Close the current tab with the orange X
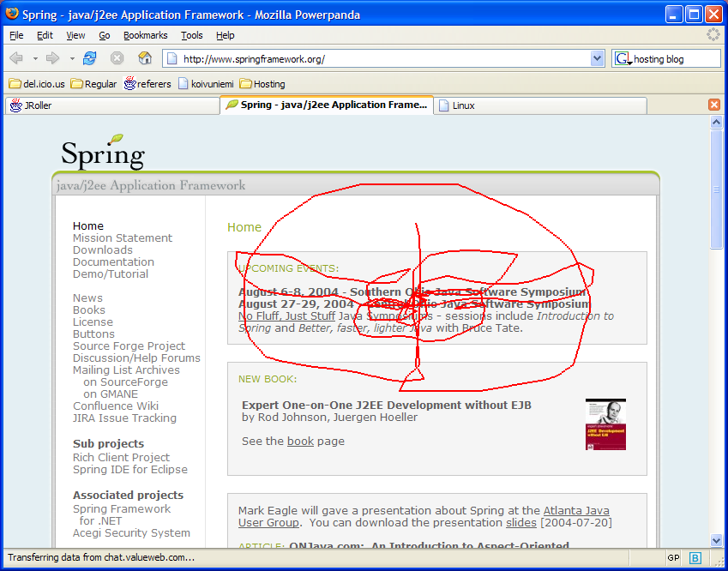The height and width of the screenshot is (571, 728). (x=714, y=105)
